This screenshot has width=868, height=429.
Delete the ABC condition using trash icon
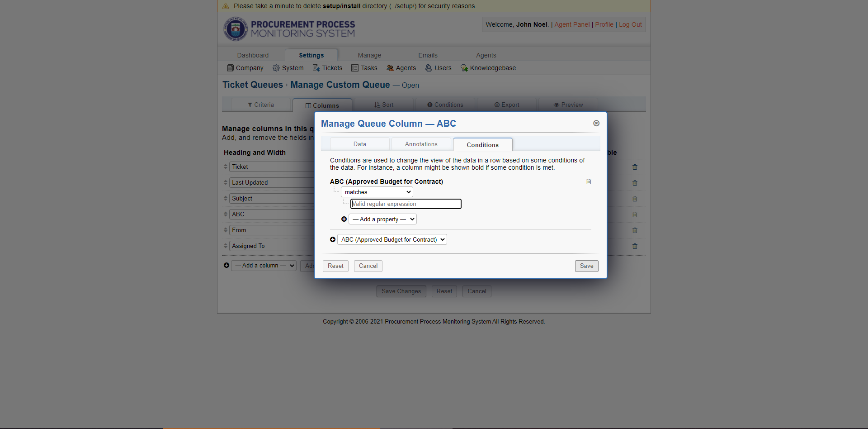(x=589, y=181)
